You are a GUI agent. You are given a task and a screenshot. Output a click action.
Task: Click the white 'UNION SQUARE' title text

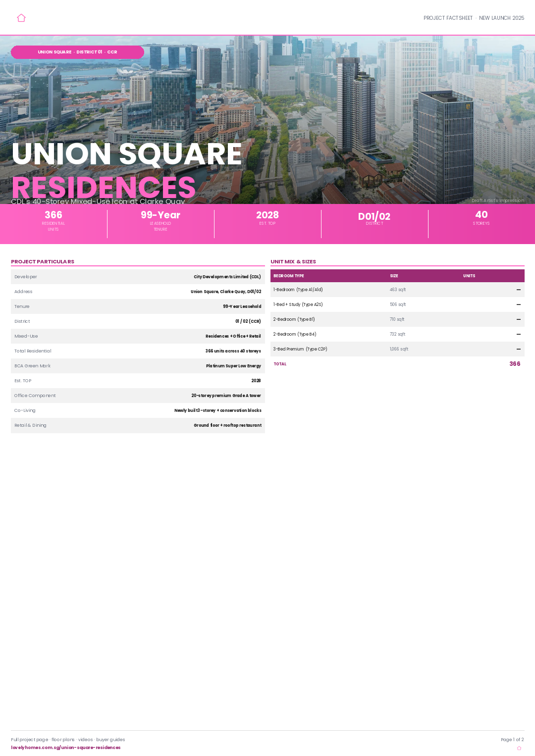click(x=126, y=153)
